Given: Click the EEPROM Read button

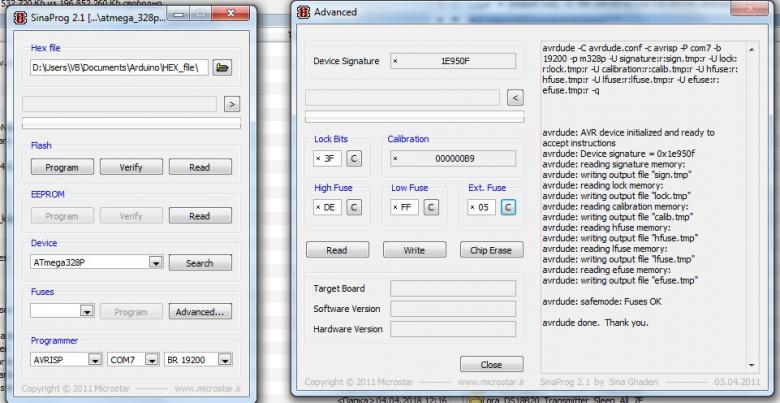Looking at the screenshot, I should point(200,216).
